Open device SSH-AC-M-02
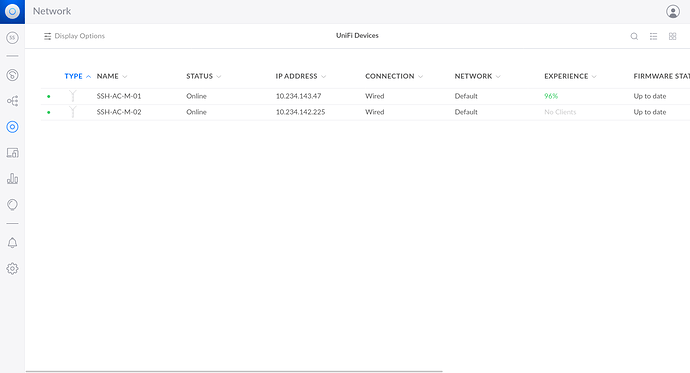 (x=119, y=112)
